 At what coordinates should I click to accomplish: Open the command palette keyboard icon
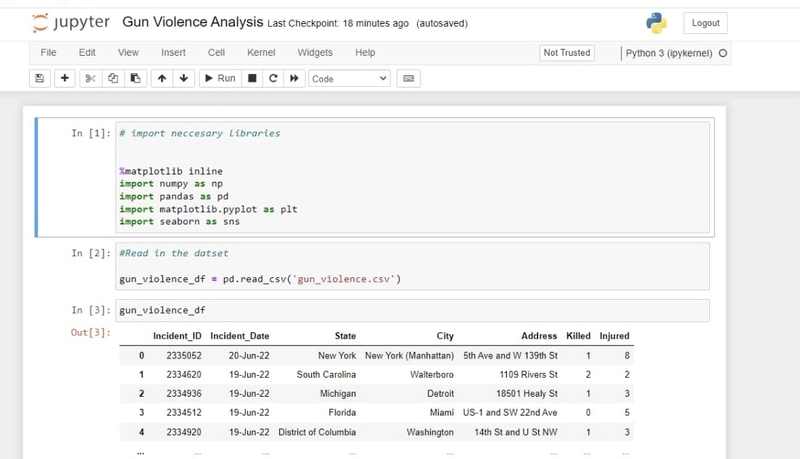(408, 78)
